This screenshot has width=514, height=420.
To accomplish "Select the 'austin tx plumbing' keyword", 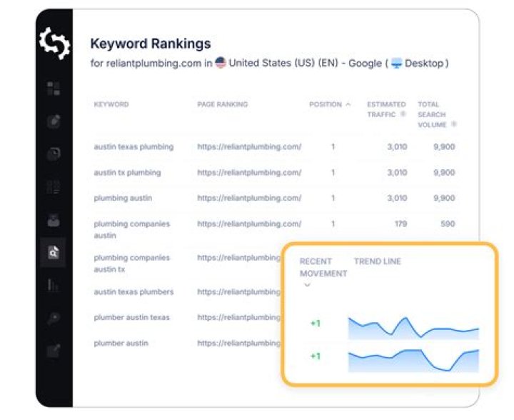I will [x=127, y=173].
